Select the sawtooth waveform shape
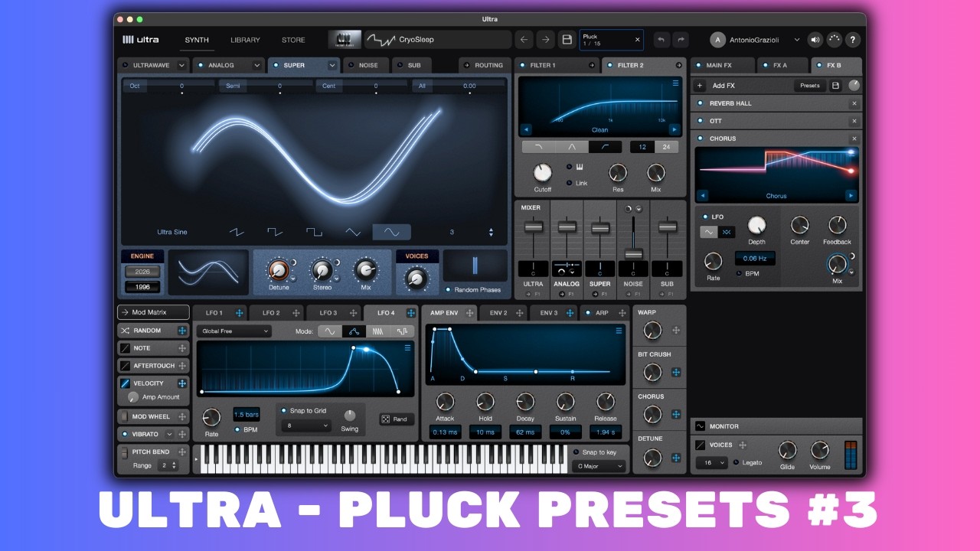 pyautogui.click(x=237, y=232)
